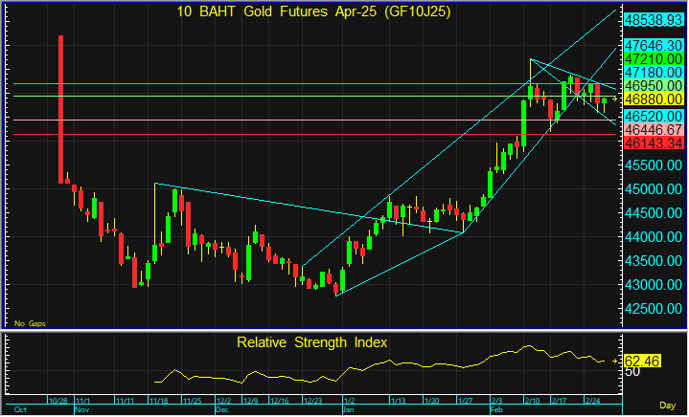
Task: Select the 2/10 date marker on timeline
Action: coord(532,401)
